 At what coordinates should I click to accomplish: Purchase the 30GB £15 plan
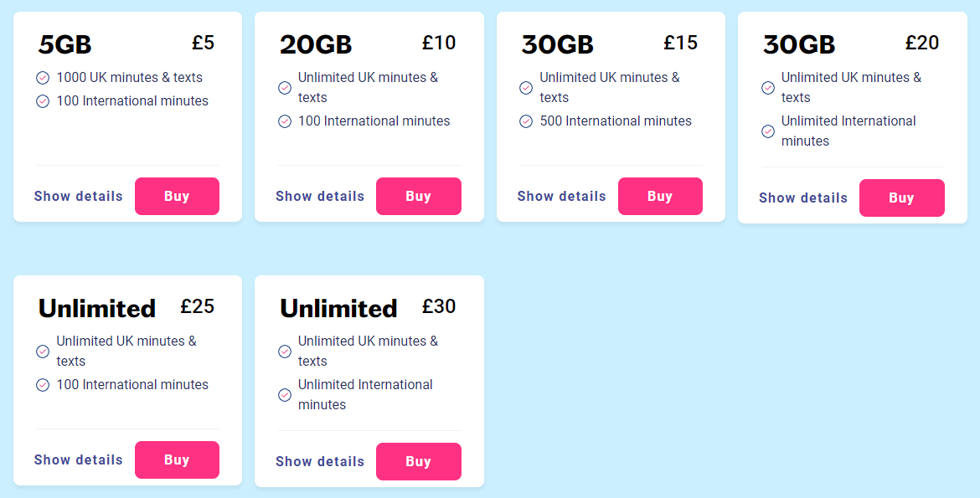(x=660, y=197)
